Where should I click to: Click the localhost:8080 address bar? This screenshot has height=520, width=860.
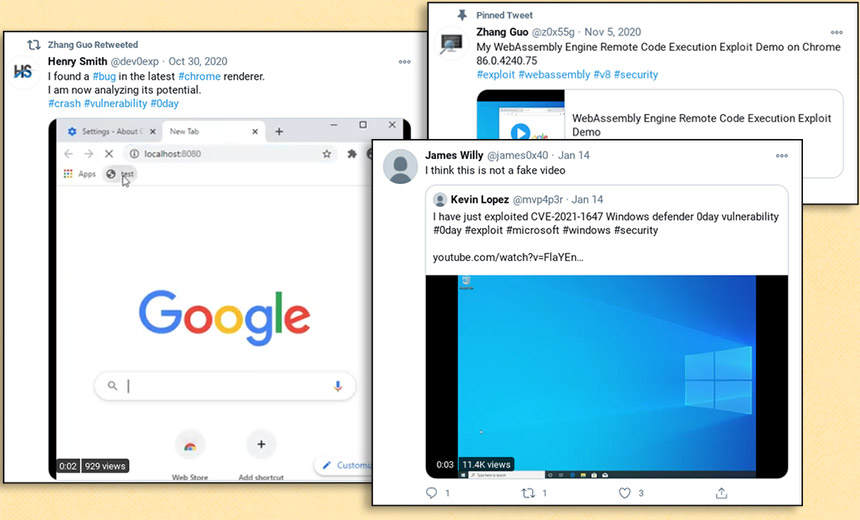[230, 154]
